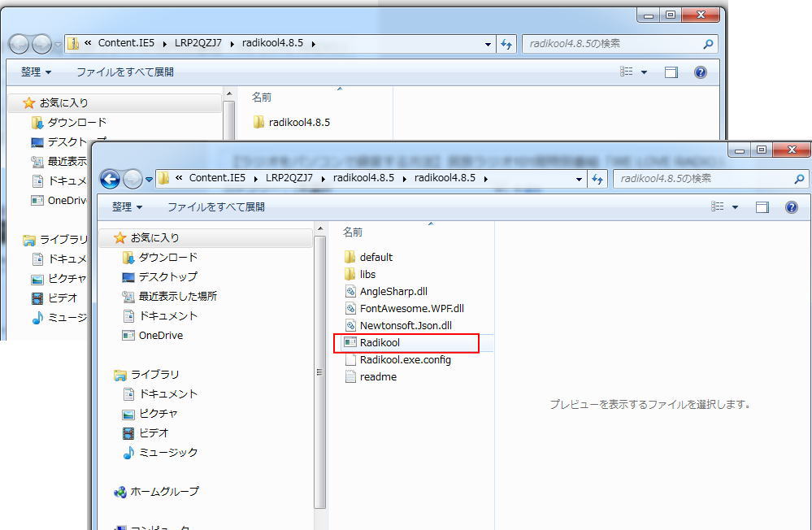Click scroll up arrow of front sidebar
This screenshot has height=530, width=812.
[x=320, y=228]
